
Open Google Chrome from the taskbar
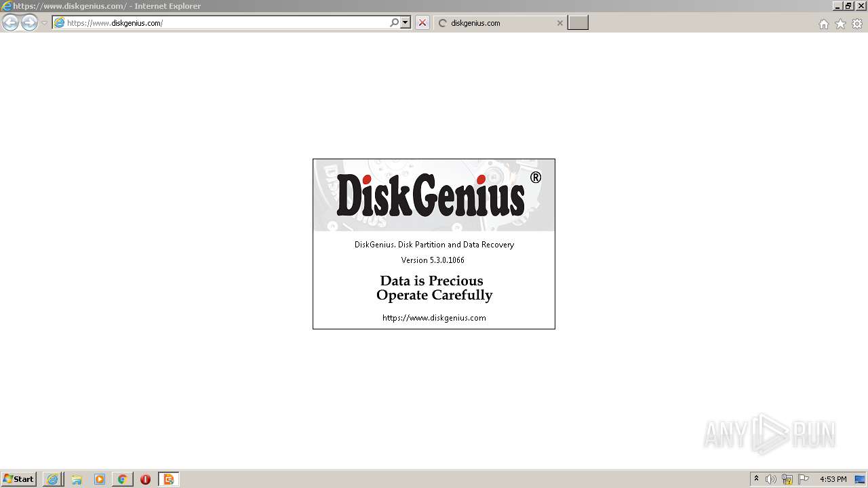[122, 479]
